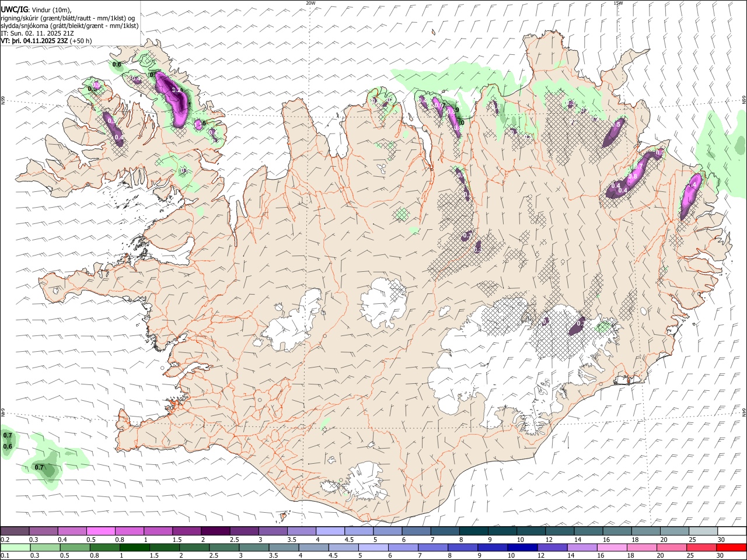Click the 'rigning/skúrir' legend description line

(68, 18)
